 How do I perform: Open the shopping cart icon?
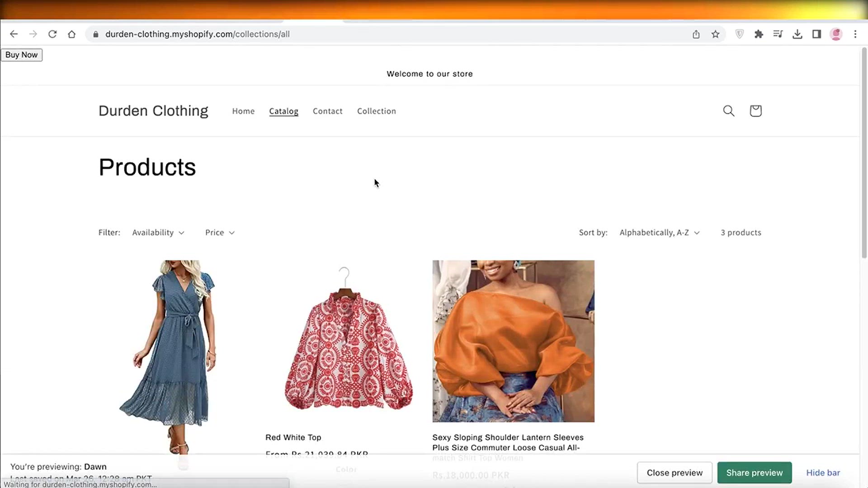755,111
